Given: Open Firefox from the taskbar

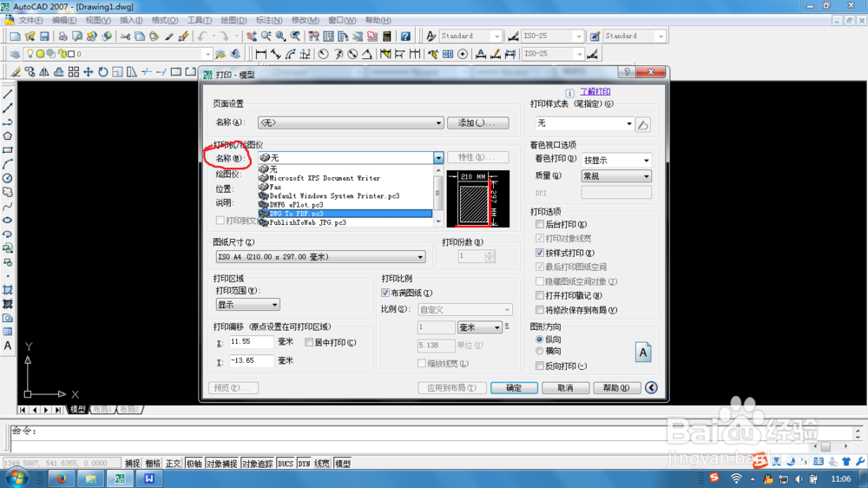Looking at the screenshot, I should click(x=61, y=478).
